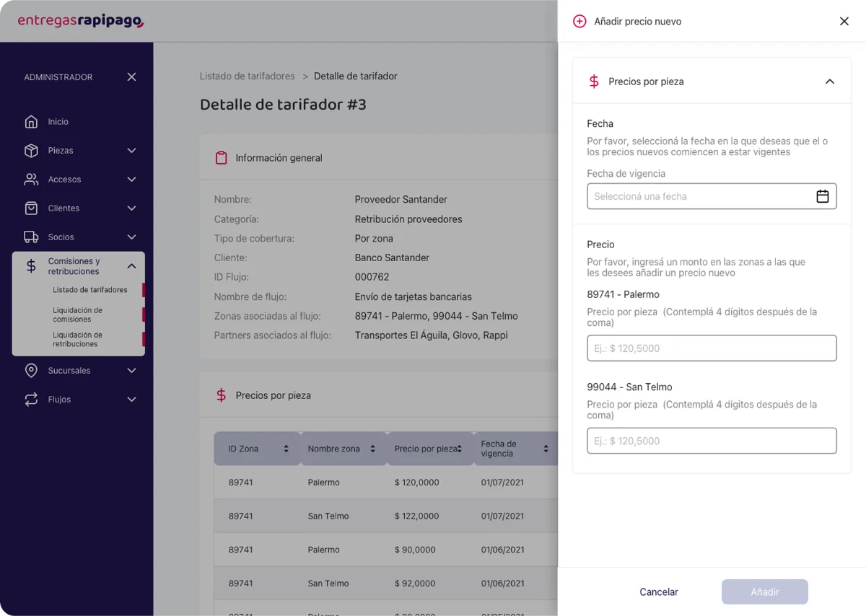Click price field for 89741 - Palermo
This screenshot has height=616, width=866.
click(x=712, y=348)
